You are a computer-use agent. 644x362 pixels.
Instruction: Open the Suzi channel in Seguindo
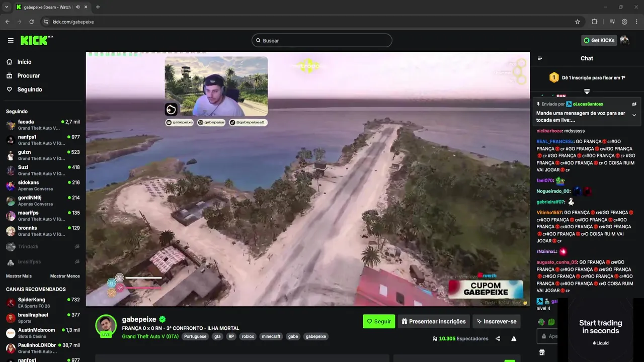click(43, 170)
